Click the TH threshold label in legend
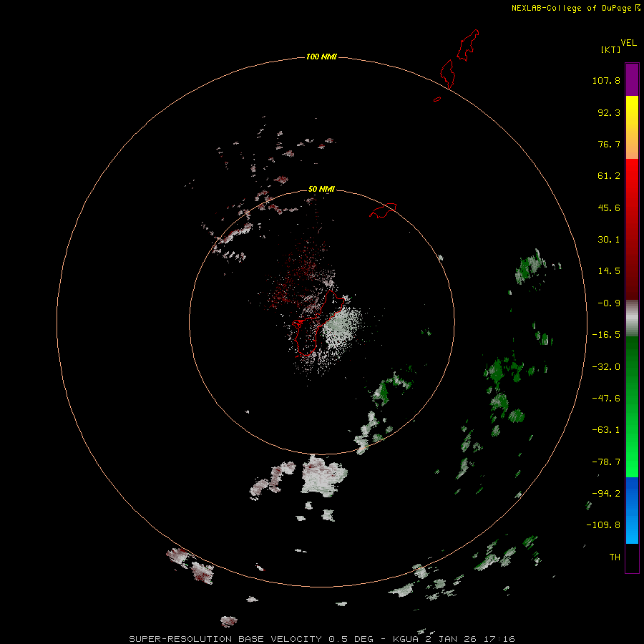Viewport: 644px width, 644px height. (615, 557)
